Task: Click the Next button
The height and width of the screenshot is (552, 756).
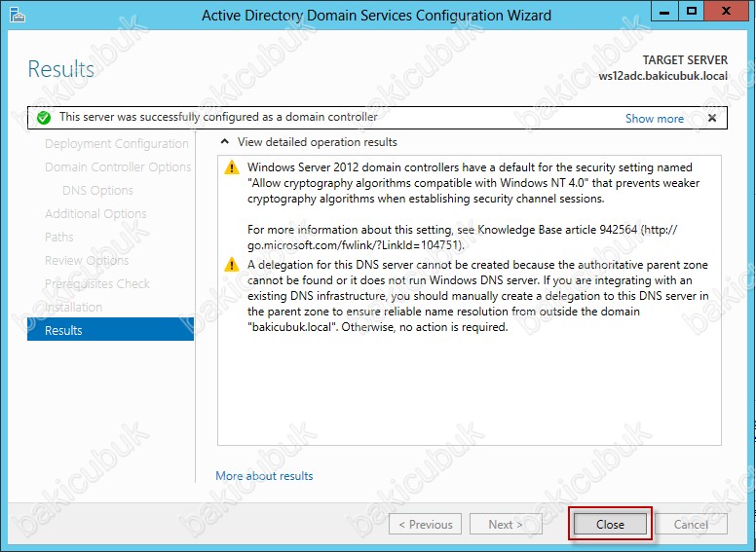Action: 506,524
